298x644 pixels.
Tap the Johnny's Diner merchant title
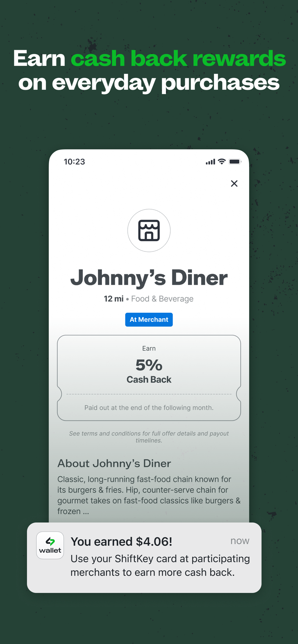click(149, 277)
